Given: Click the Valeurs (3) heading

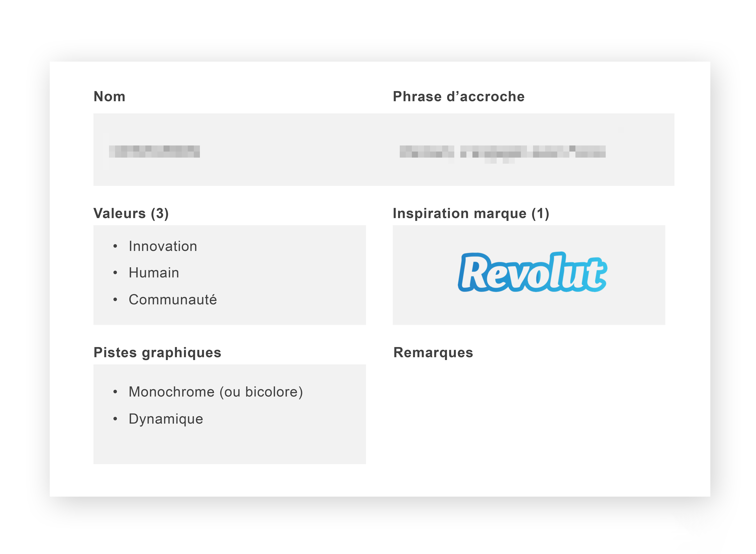Looking at the screenshot, I should click(131, 213).
